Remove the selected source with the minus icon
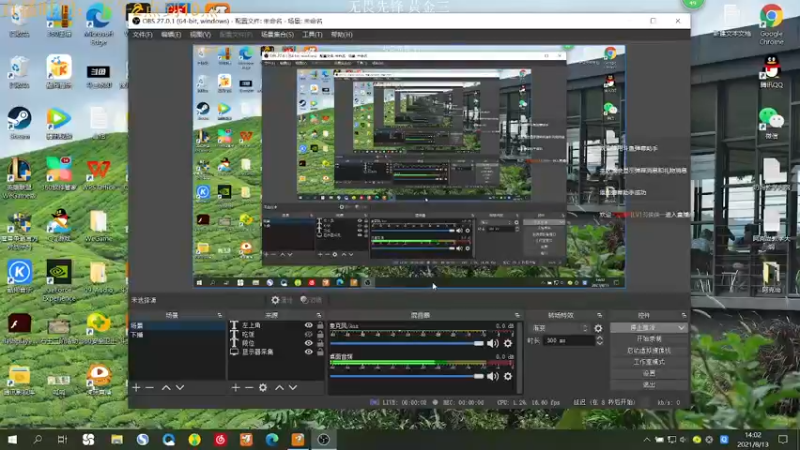Viewport: 800px width, 450px height. (x=249, y=388)
